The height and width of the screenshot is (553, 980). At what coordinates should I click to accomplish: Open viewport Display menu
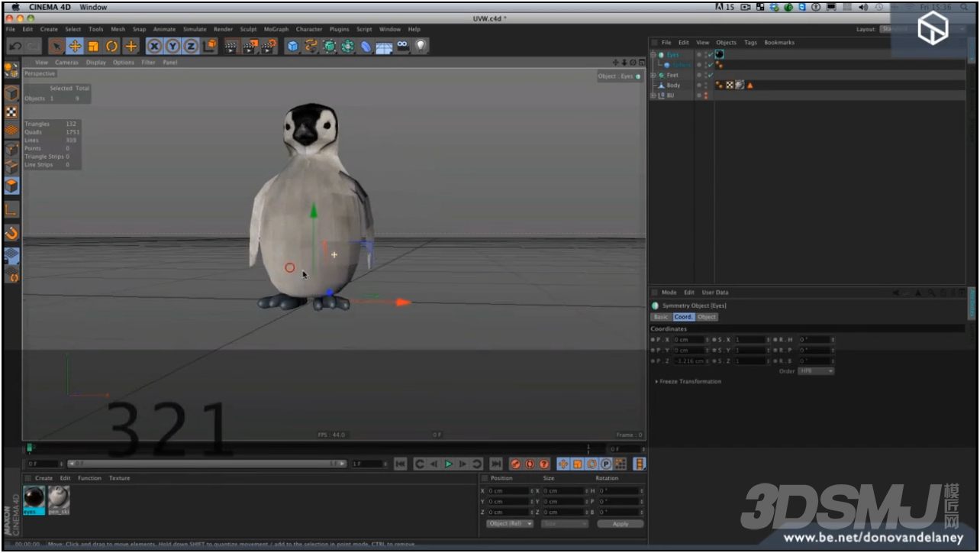96,63
